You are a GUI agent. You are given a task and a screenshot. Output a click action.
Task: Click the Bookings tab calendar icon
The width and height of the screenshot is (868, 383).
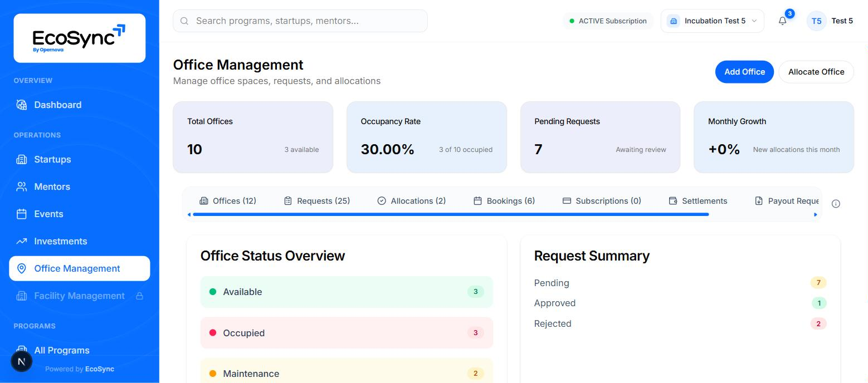tap(477, 201)
